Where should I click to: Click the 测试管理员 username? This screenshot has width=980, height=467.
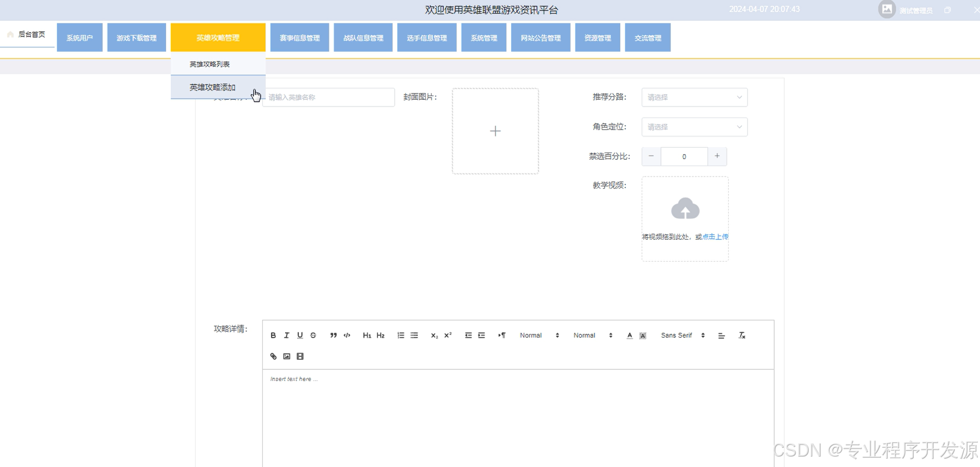(916, 10)
